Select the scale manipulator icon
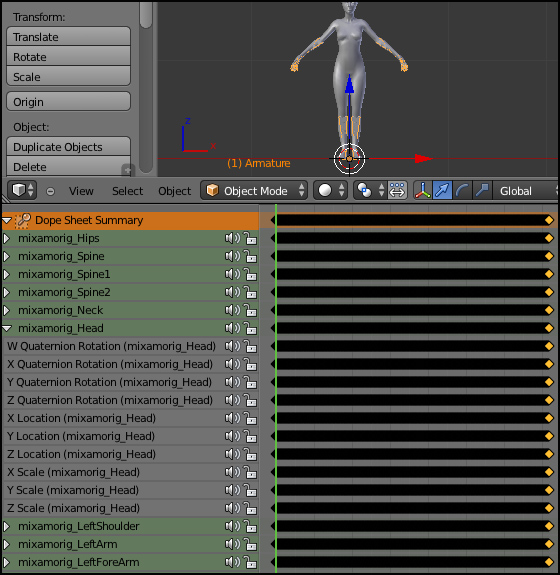560x575 pixels. (x=482, y=190)
